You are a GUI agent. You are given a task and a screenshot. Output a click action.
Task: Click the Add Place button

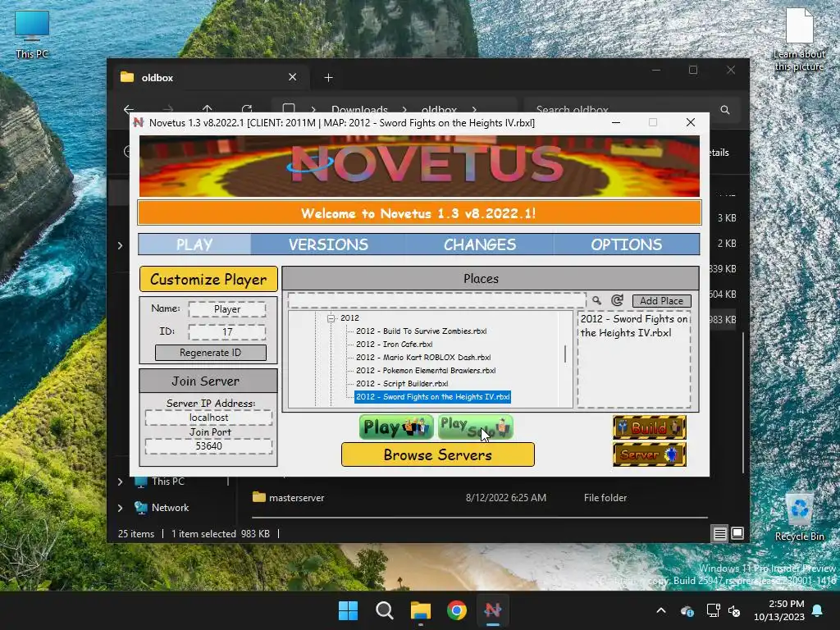pos(662,300)
